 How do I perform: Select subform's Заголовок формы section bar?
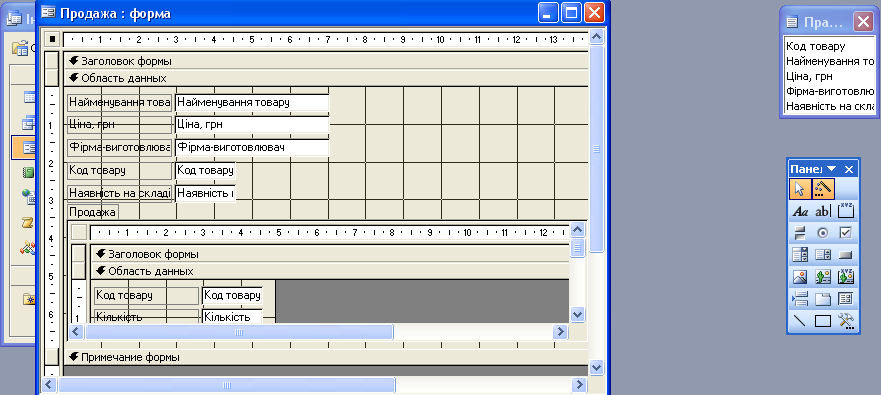click(x=330, y=254)
